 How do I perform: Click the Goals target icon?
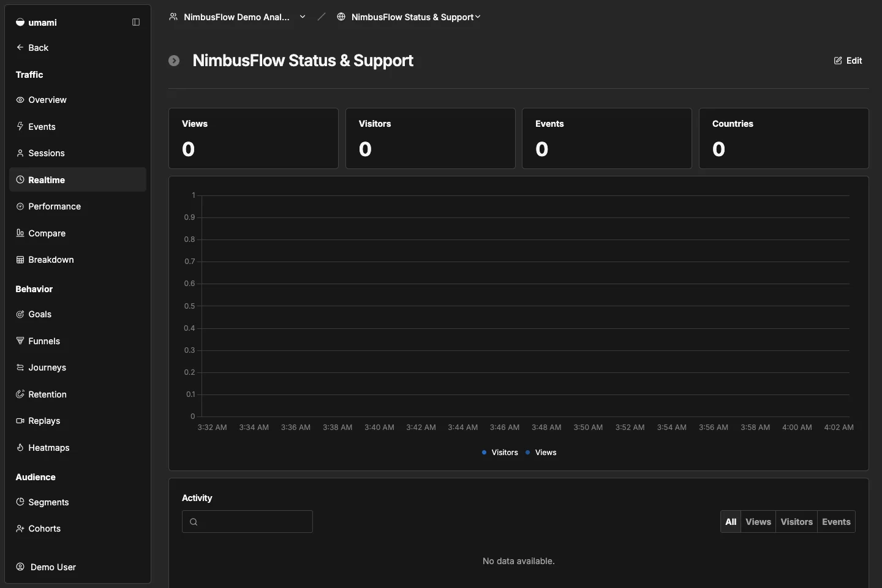(20, 314)
